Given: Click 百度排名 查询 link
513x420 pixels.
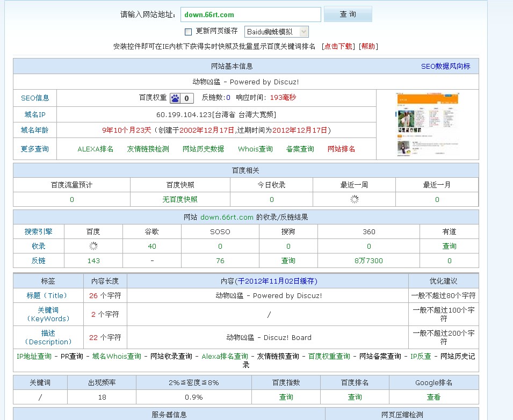Looking at the screenshot, I should click(x=355, y=397).
